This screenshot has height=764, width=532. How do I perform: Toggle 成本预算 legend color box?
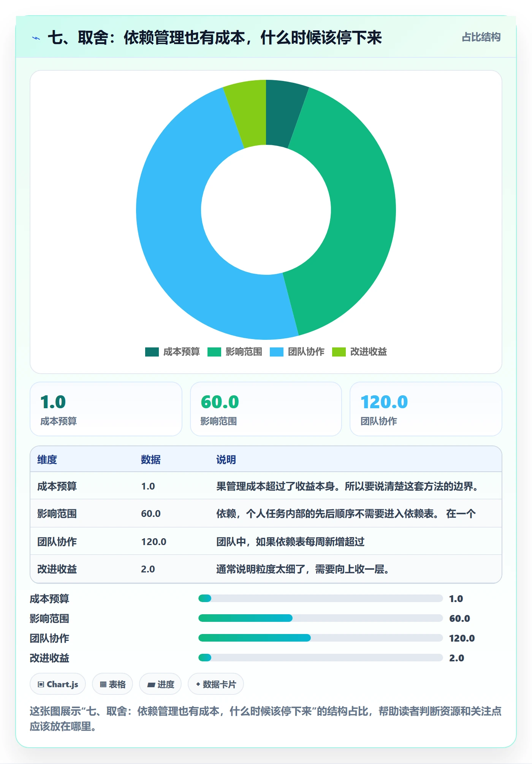click(152, 352)
